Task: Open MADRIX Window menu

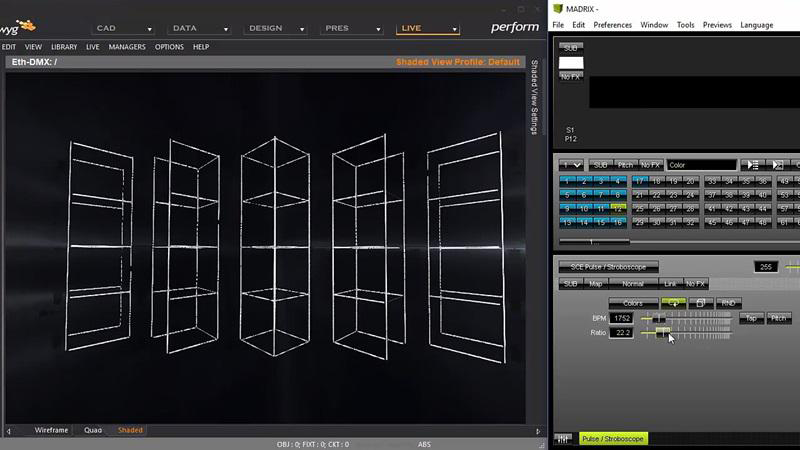Action: (654, 25)
